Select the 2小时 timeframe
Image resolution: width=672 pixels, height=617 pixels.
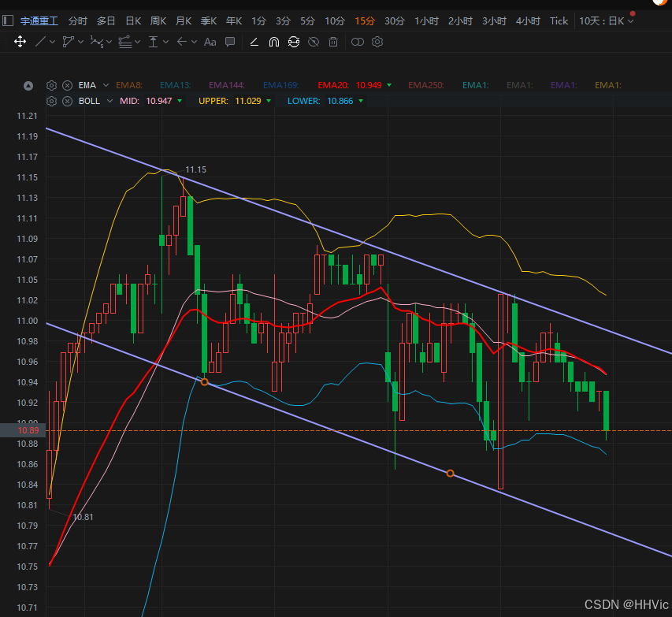[x=460, y=21]
